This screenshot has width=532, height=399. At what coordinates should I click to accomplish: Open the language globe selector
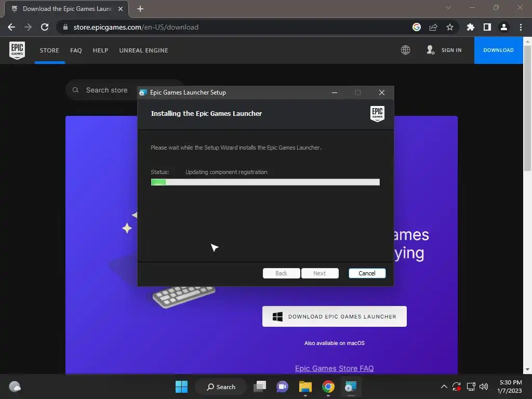click(405, 50)
